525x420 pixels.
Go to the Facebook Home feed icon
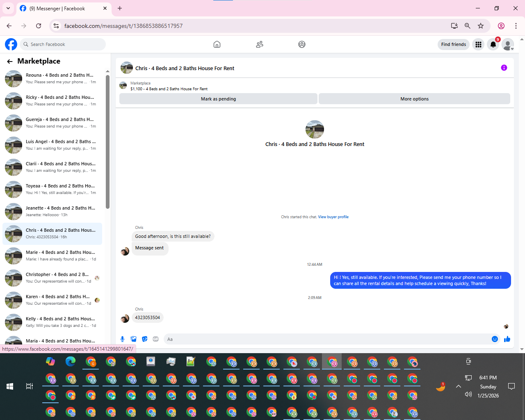[x=217, y=44]
